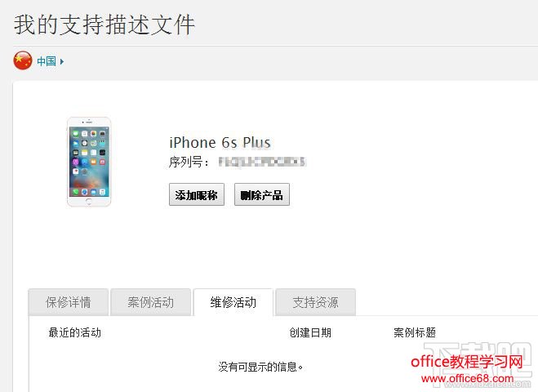Click the 没有可显示的信息 message
The height and width of the screenshot is (392, 538).
pos(260,367)
